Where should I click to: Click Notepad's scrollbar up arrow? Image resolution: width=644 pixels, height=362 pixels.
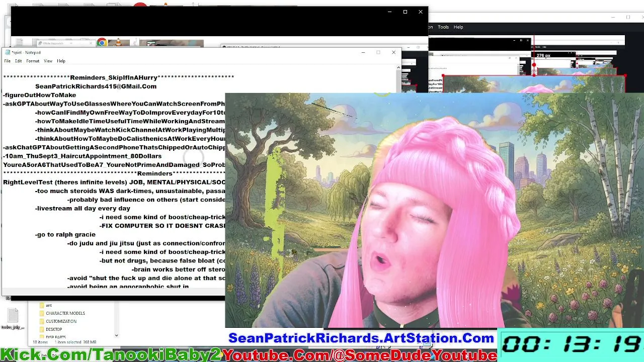click(x=398, y=67)
